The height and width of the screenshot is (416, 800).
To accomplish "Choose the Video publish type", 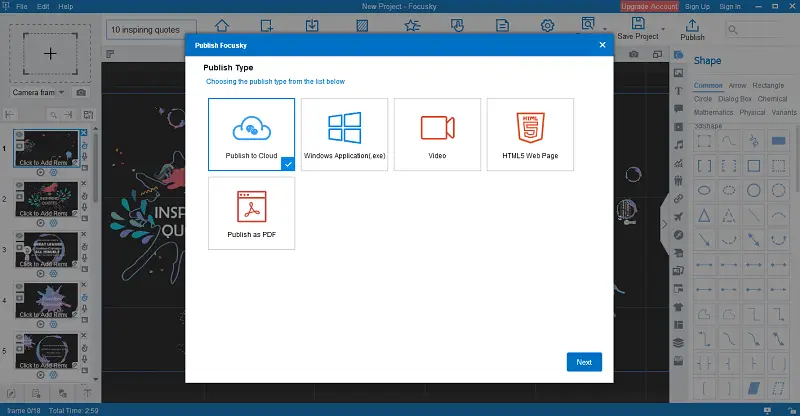I will (437, 134).
